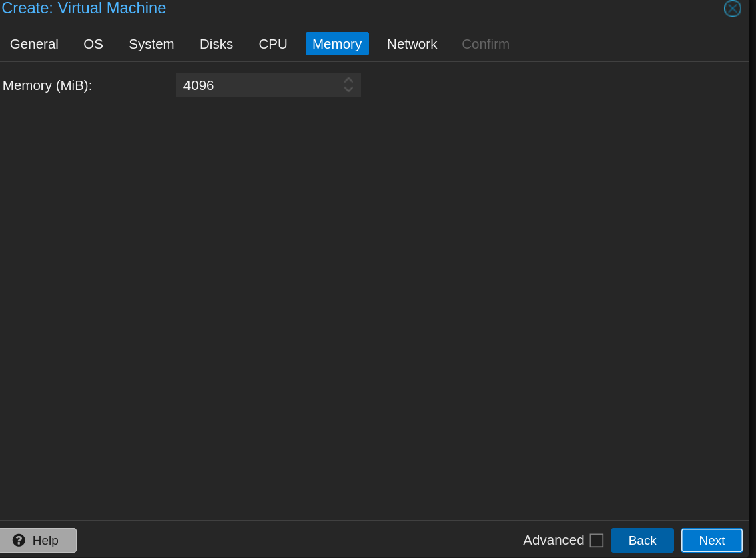This screenshot has height=558, width=756.
Task: Click the Memory (MiB) label
Action: click(47, 85)
